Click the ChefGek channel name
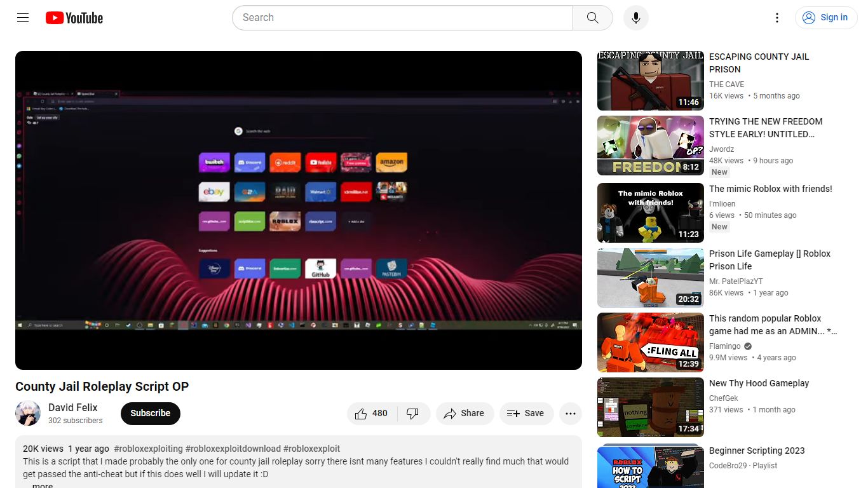Screen dimensions: 868x488 click(x=724, y=398)
